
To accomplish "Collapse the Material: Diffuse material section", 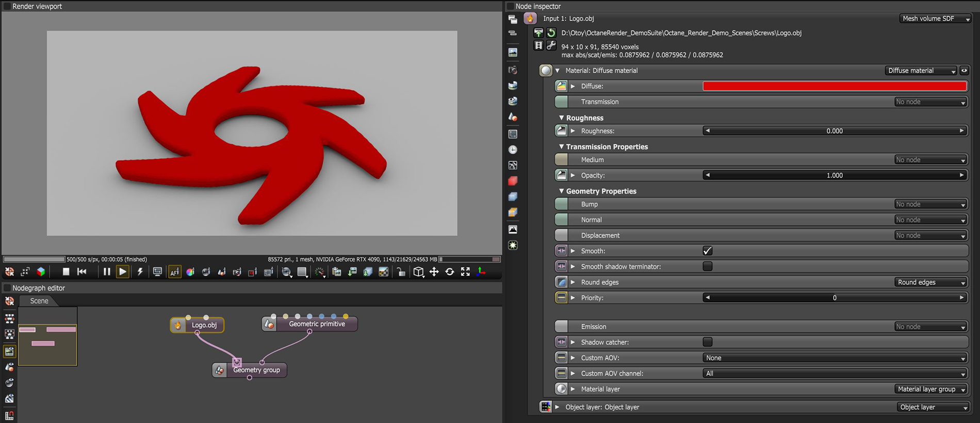I will (x=557, y=71).
